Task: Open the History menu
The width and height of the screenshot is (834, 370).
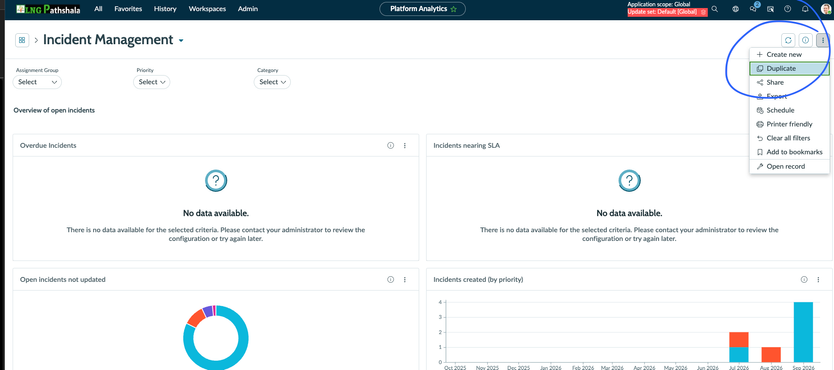Action: click(x=164, y=9)
